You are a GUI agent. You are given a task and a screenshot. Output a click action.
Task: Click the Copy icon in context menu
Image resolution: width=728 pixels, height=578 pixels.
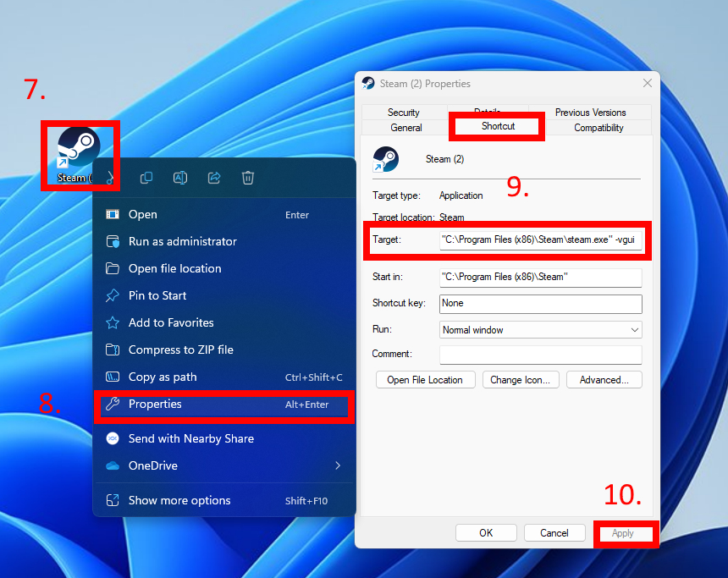tap(146, 178)
